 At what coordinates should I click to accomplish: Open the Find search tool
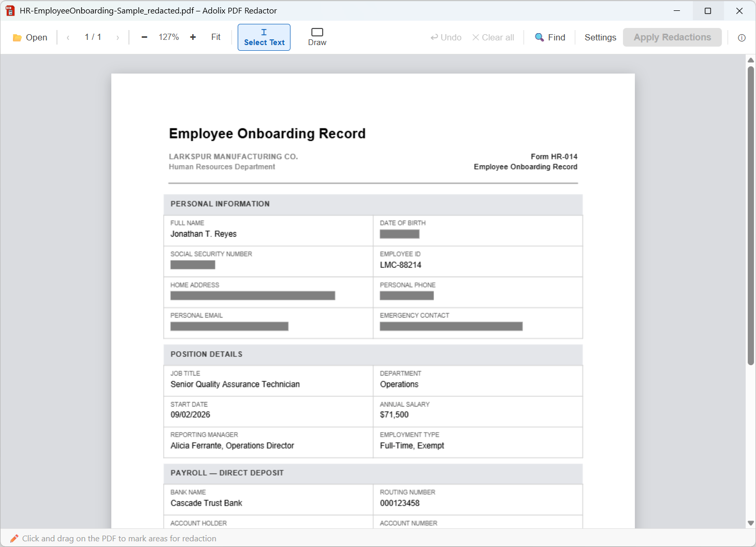click(550, 37)
